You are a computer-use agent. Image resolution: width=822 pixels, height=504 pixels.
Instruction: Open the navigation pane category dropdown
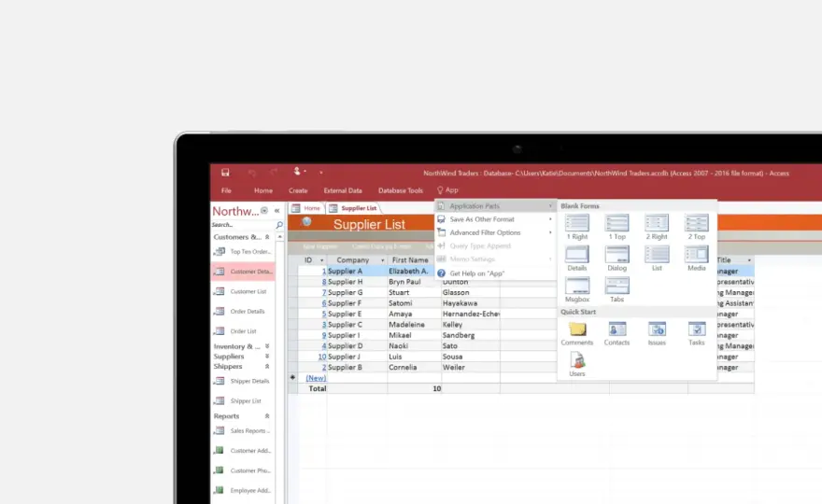[x=264, y=211]
